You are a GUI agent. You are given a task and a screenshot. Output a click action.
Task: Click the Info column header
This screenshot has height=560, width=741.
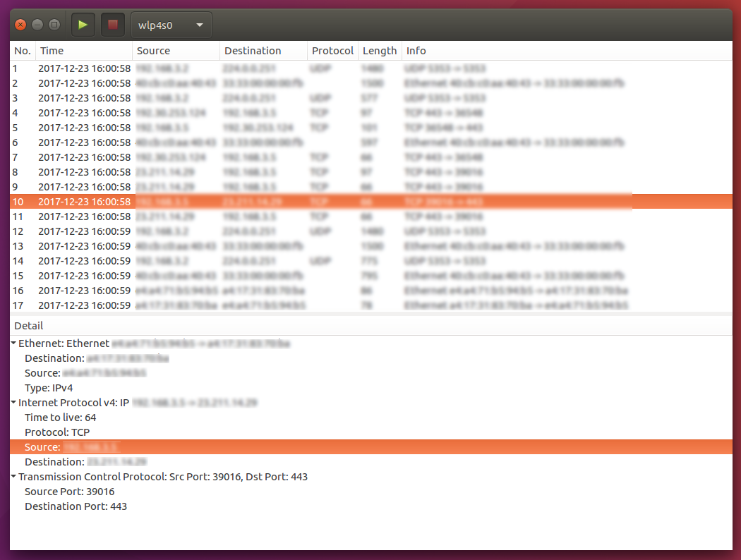point(416,50)
